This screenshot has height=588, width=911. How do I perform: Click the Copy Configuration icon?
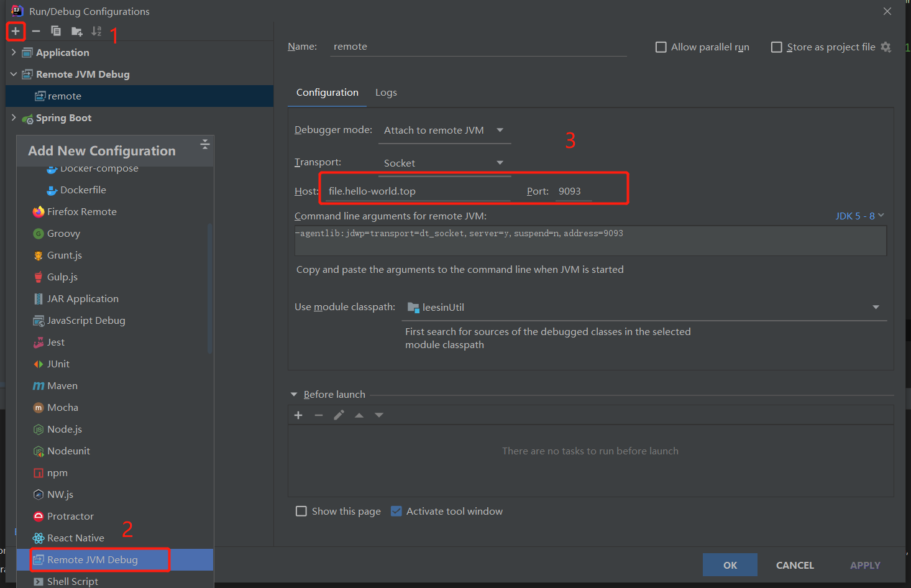[x=56, y=31]
